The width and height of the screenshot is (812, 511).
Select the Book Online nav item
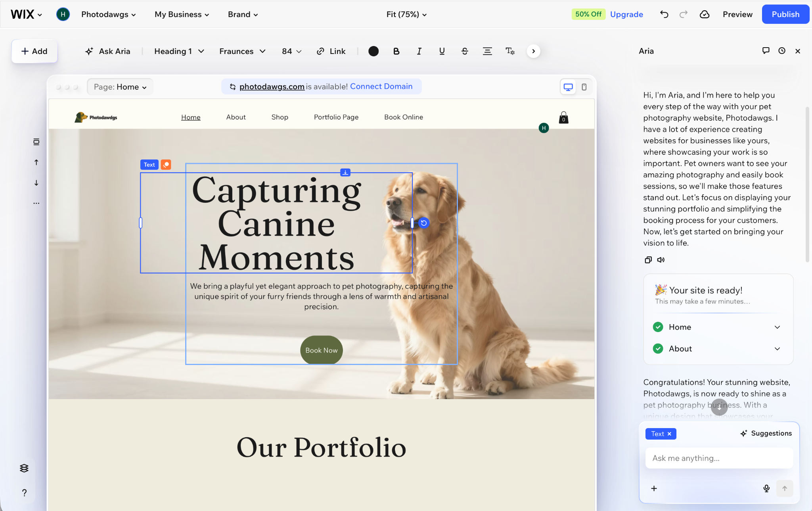click(404, 117)
